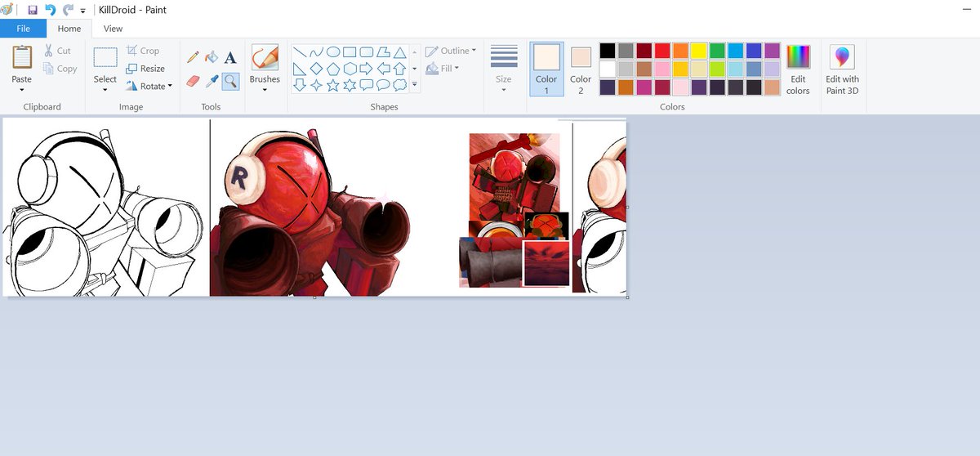Select the Color picker eyedropper tool

click(212, 80)
